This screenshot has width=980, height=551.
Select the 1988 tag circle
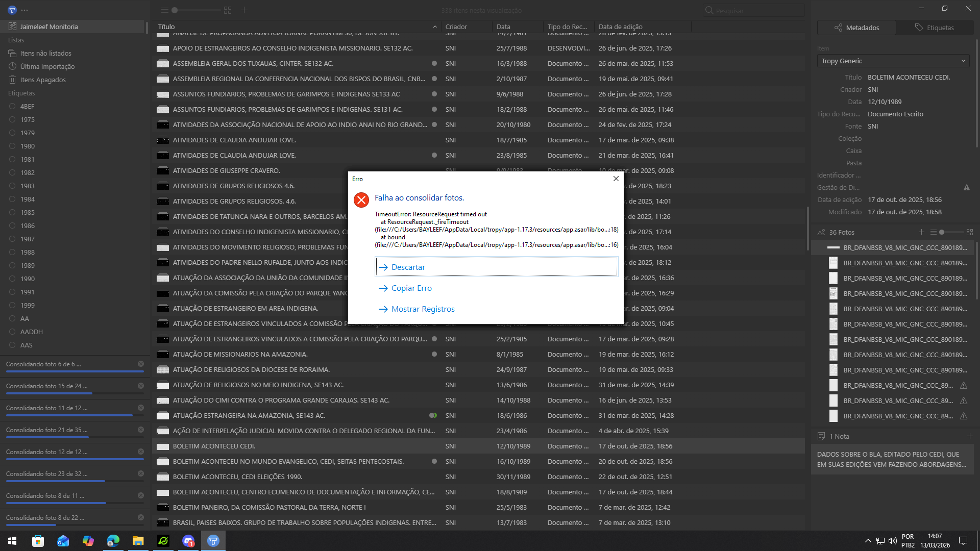coord(12,252)
